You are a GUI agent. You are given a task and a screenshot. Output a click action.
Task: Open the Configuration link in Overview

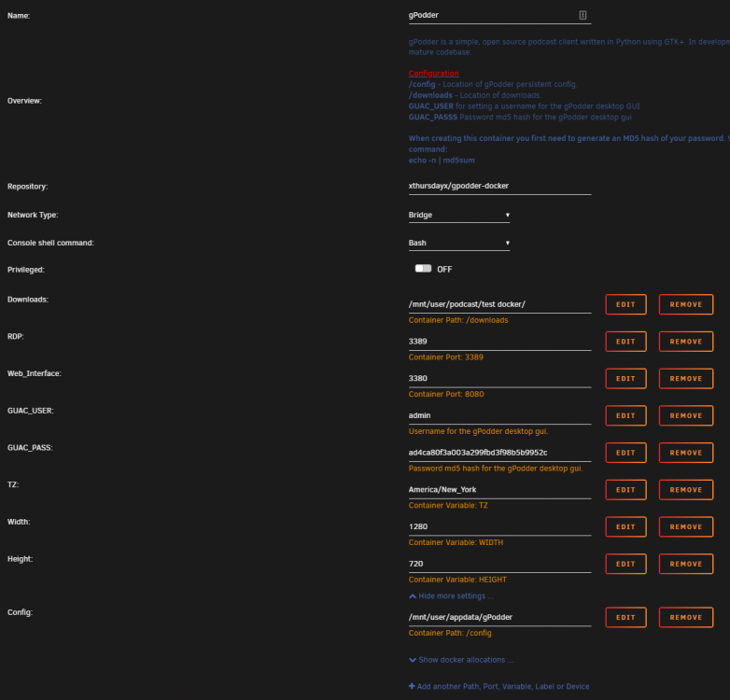(x=433, y=73)
